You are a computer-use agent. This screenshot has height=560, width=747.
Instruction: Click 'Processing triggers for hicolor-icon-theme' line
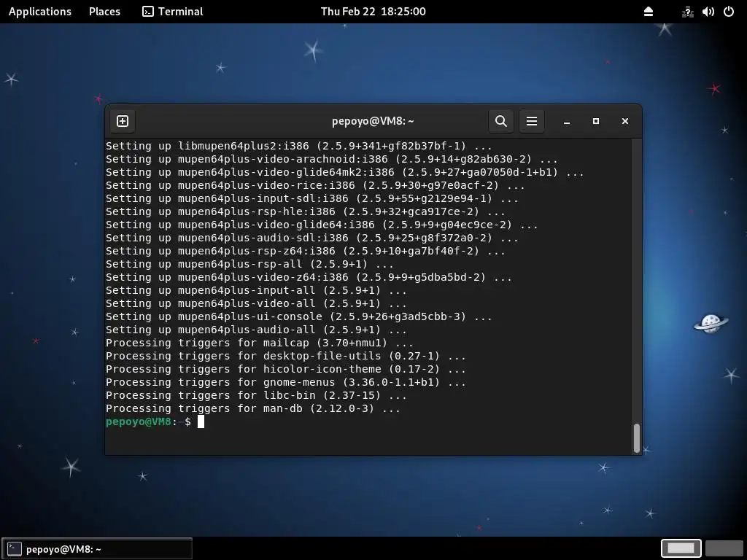click(286, 369)
